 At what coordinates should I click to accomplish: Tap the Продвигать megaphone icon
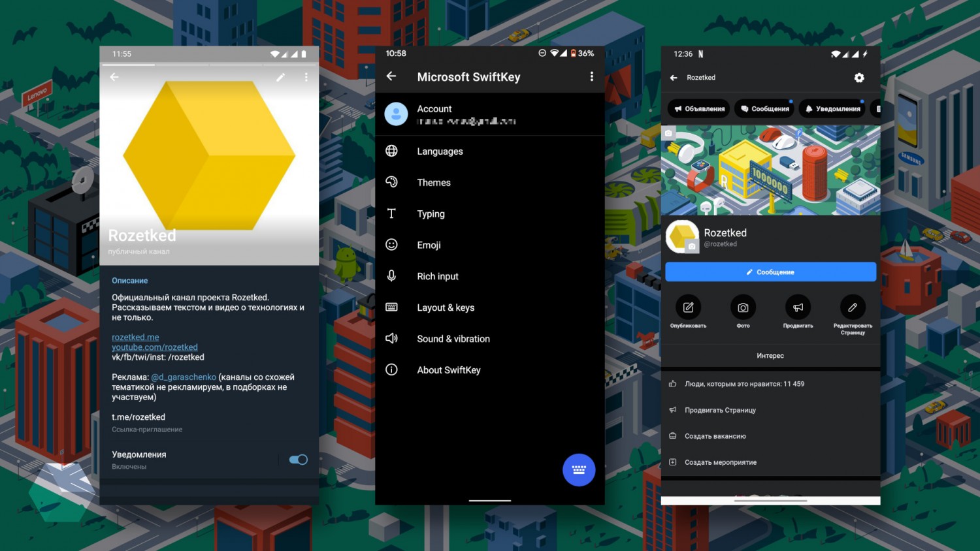tap(798, 307)
